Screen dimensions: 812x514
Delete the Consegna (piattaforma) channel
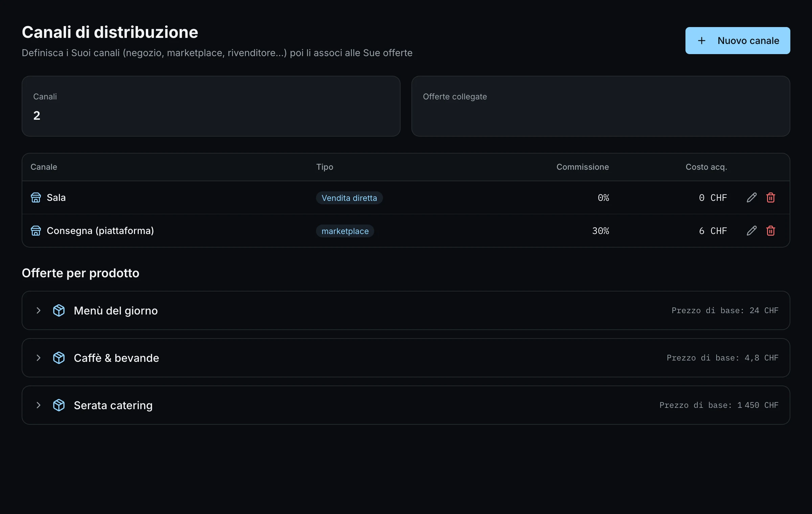(771, 231)
